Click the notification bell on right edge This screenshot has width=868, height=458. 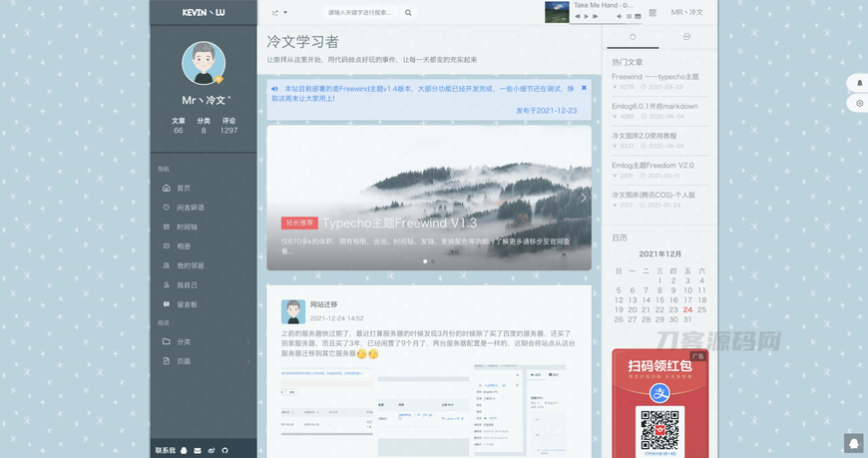[860, 82]
